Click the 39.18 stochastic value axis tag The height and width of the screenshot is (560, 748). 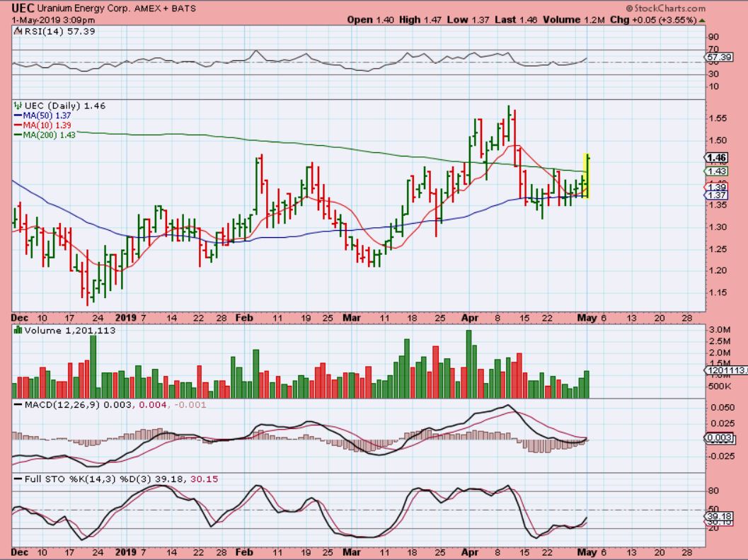719,517
